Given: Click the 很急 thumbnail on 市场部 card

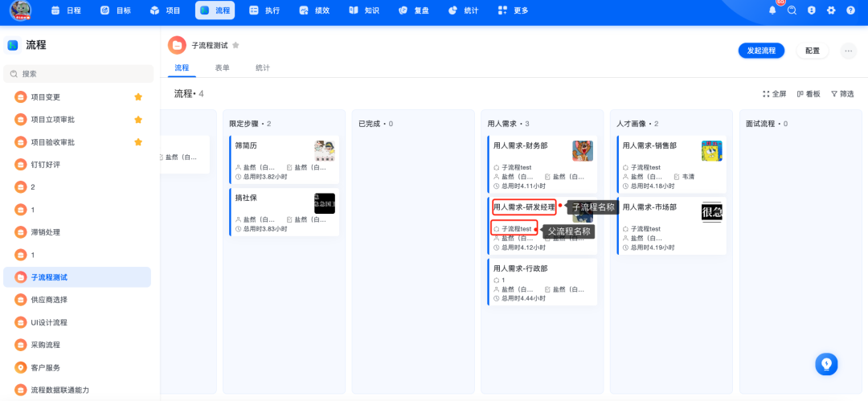Looking at the screenshot, I should pyautogui.click(x=712, y=211).
